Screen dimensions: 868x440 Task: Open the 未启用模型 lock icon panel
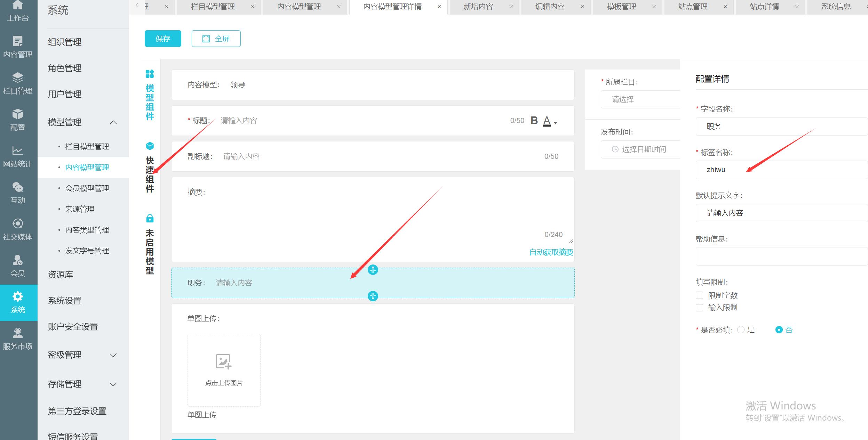point(150,218)
